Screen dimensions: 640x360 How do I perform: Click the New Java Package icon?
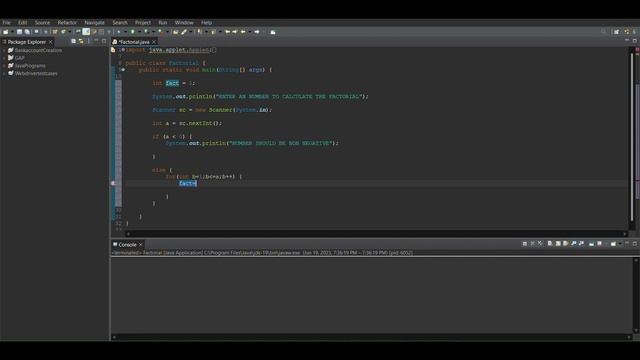pos(55,32)
